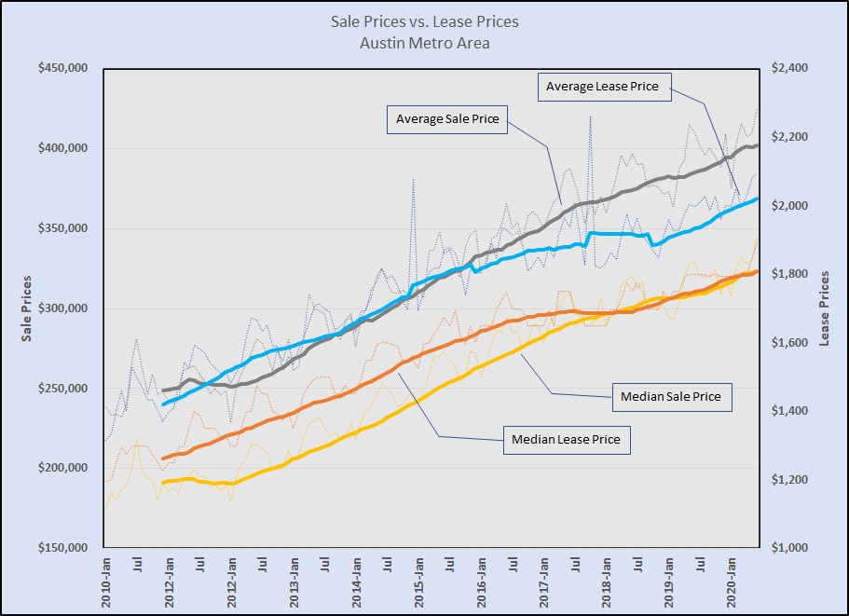Viewport: 849px width, 616px height.
Task: Click the "Average Lease Price" callout label
Action: pyautogui.click(x=602, y=87)
